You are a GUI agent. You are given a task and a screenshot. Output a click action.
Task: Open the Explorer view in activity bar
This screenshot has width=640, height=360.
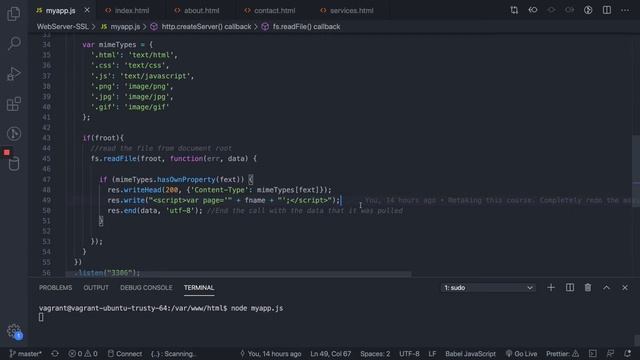pyautogui.click(x=13, y=13)
